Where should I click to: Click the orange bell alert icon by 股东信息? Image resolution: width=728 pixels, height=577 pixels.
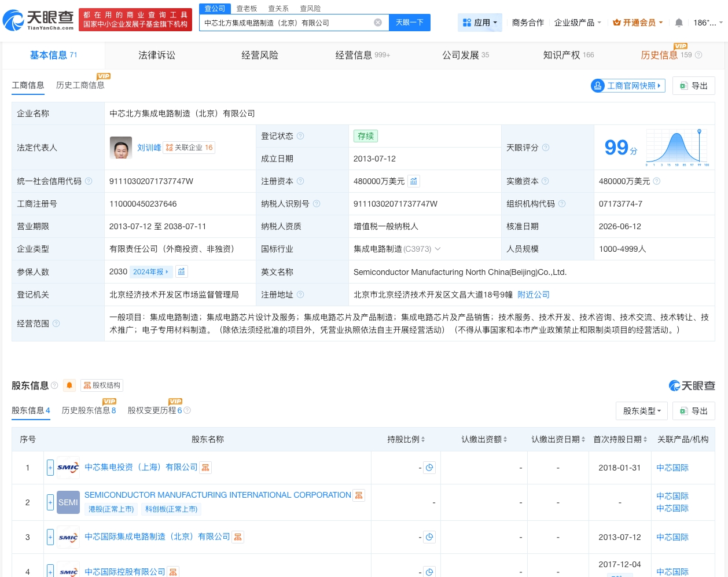pos(69,385)
